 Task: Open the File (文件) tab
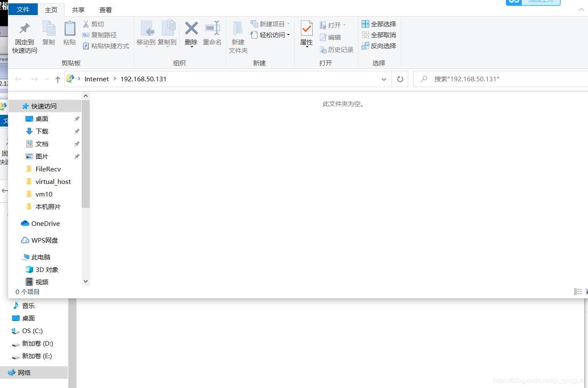pos(23,9)
